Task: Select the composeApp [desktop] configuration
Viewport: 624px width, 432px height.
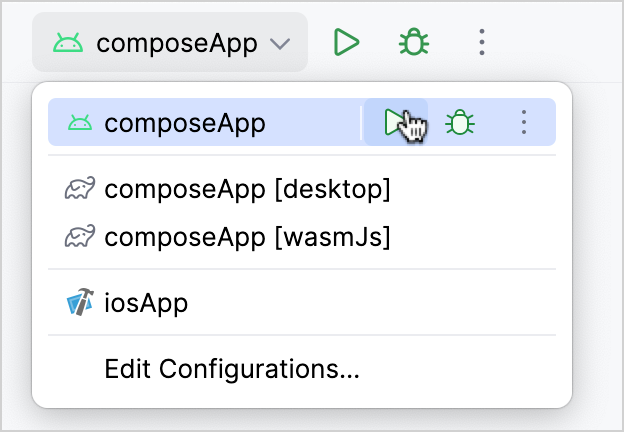Action: [247, 189]
